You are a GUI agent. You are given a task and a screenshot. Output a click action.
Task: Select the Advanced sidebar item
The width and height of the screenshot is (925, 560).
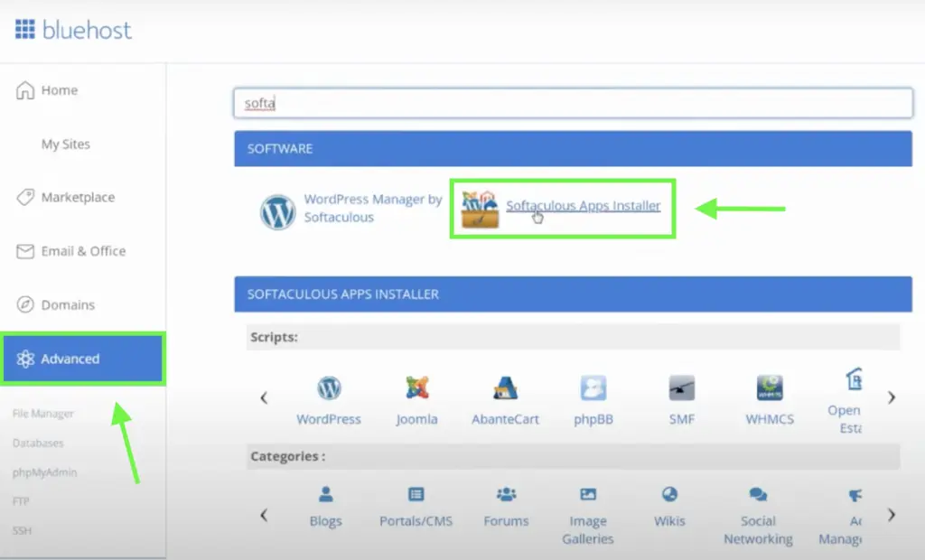(82, 359)
